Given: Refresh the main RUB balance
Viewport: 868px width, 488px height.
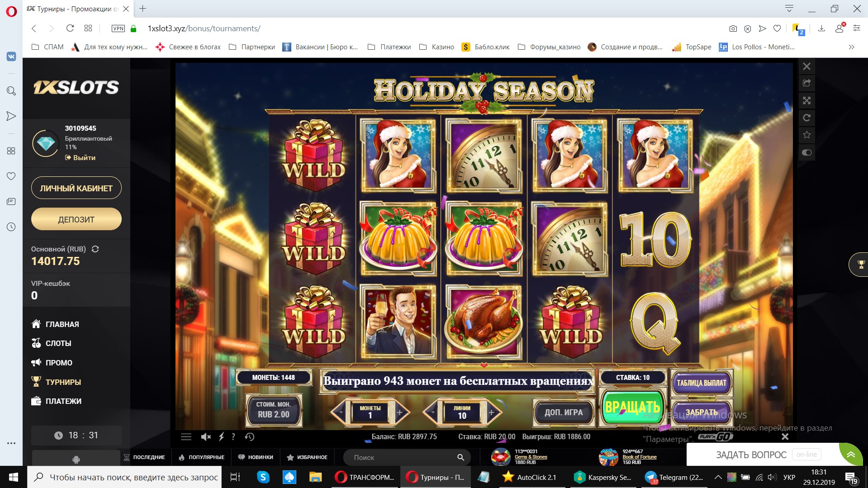Looking at the screenshot, I should point(95,249).
